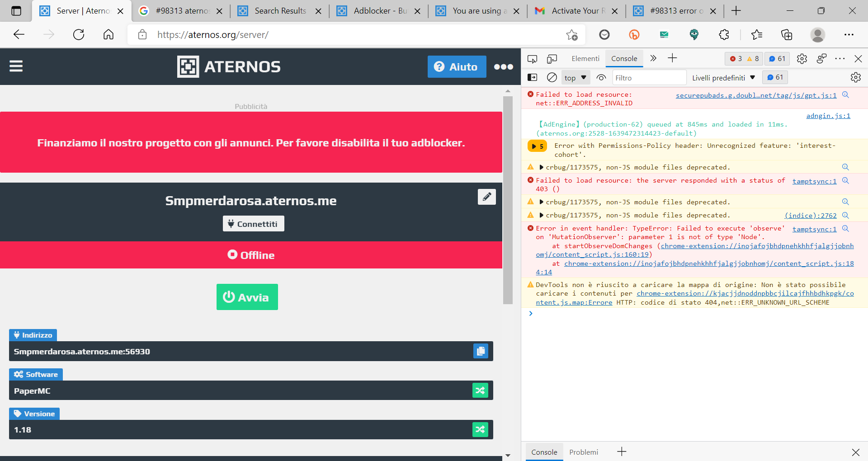Expand first crbug/1173575 deprecation warning

[x=541, y=167]
